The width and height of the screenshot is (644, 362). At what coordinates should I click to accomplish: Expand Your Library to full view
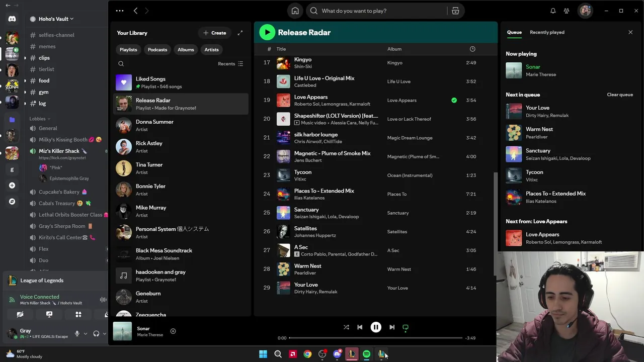point(240,33)
